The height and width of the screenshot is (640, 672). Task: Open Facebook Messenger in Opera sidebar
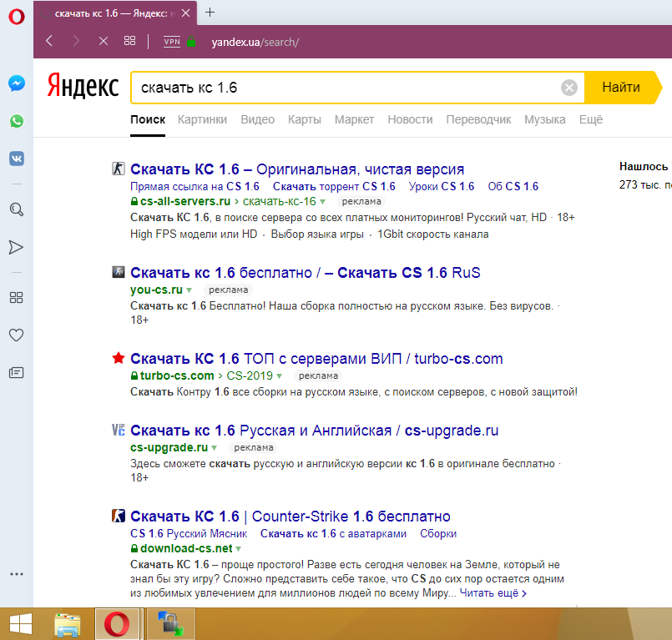click(17, 83)
